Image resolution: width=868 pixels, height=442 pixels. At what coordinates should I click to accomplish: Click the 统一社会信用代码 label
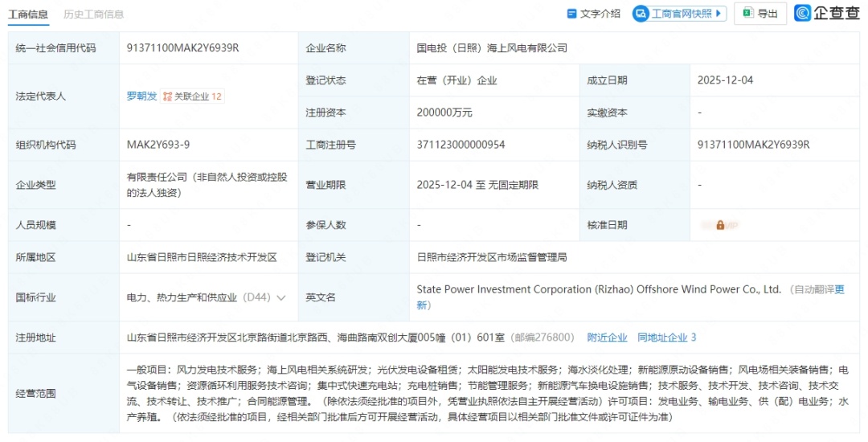(x=55, y=48)
